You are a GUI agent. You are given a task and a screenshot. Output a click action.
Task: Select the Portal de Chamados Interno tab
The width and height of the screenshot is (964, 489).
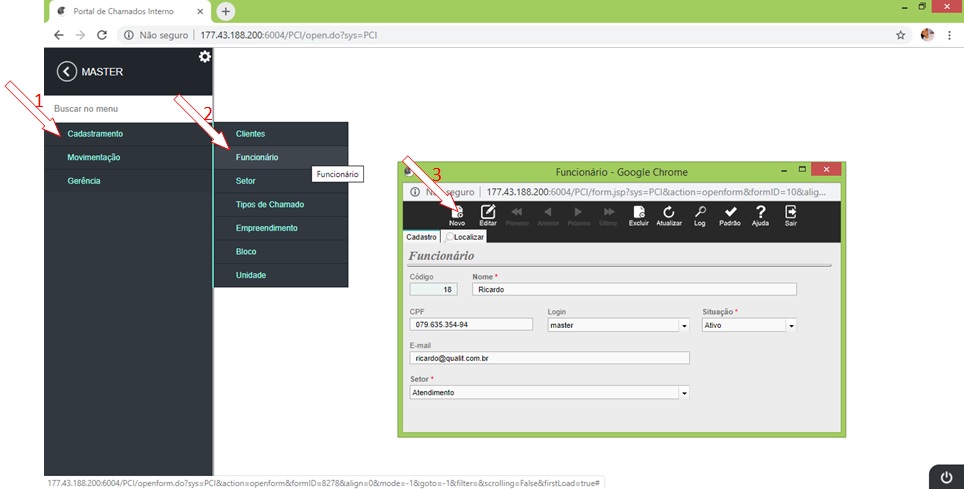coord(130,11)
